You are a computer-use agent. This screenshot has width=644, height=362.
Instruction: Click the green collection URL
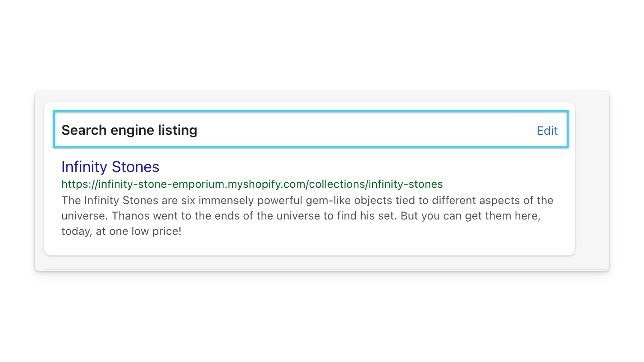pos(252,184)
